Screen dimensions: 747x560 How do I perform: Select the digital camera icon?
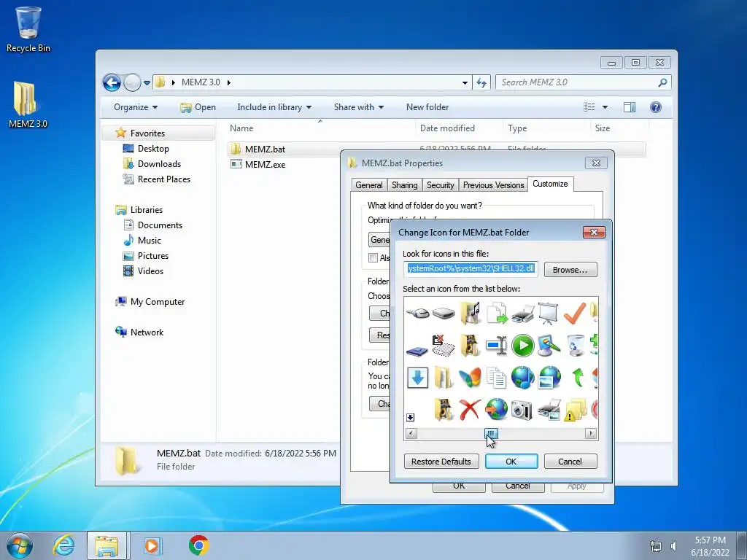pyautogui.click(x=522, y=410)
